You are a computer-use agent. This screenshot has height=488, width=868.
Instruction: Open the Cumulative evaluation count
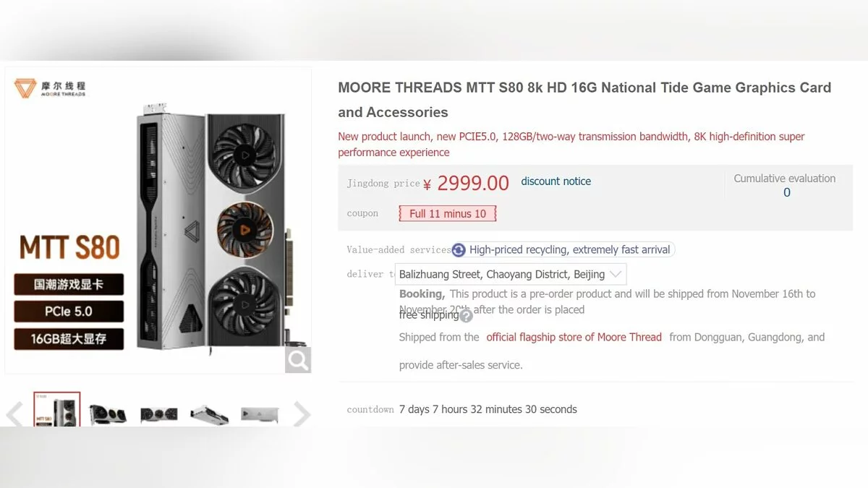coord(786,192)
